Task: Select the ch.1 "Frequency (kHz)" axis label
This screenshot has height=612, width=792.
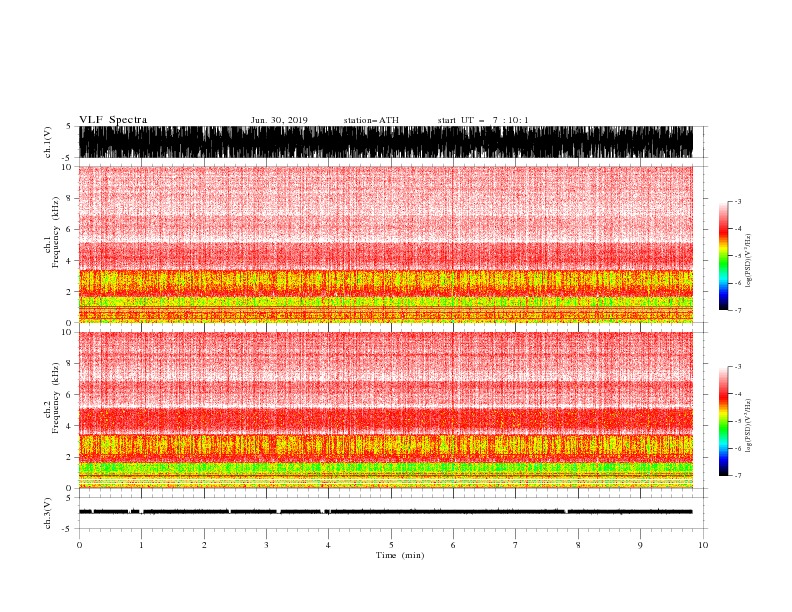Action: tap(56, 232)
